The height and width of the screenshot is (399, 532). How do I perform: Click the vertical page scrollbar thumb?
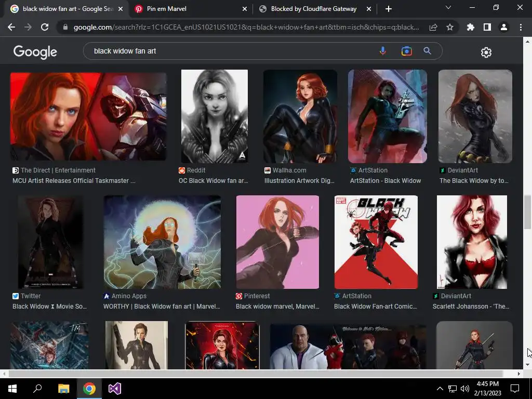[x=527, y=212]
